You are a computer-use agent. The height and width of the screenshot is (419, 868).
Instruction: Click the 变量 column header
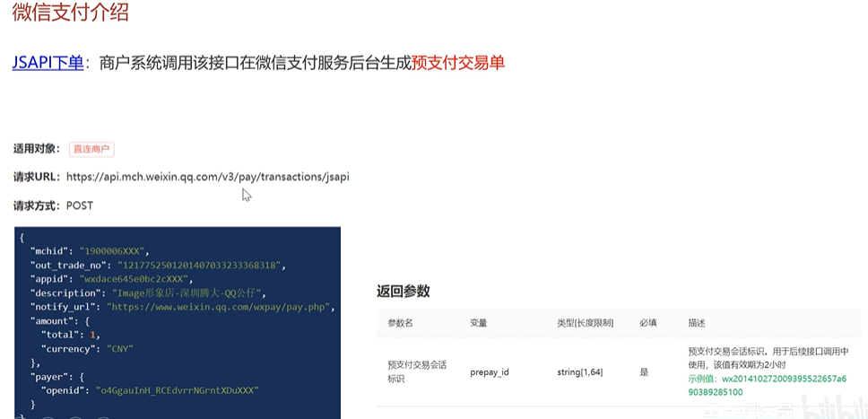point(478,323)
